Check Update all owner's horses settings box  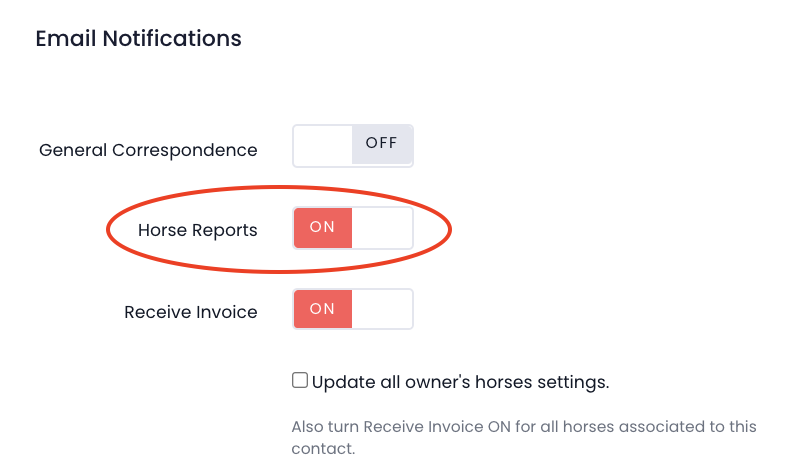300,380
